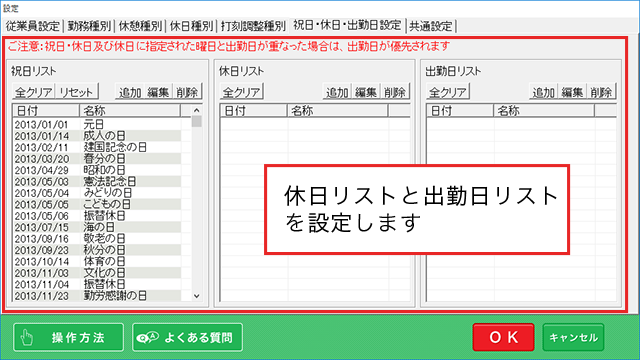Click the holiday list scroll-down arrow
Image resolution: width=640 pixels, height=360 pixels.
pos(196,296)
